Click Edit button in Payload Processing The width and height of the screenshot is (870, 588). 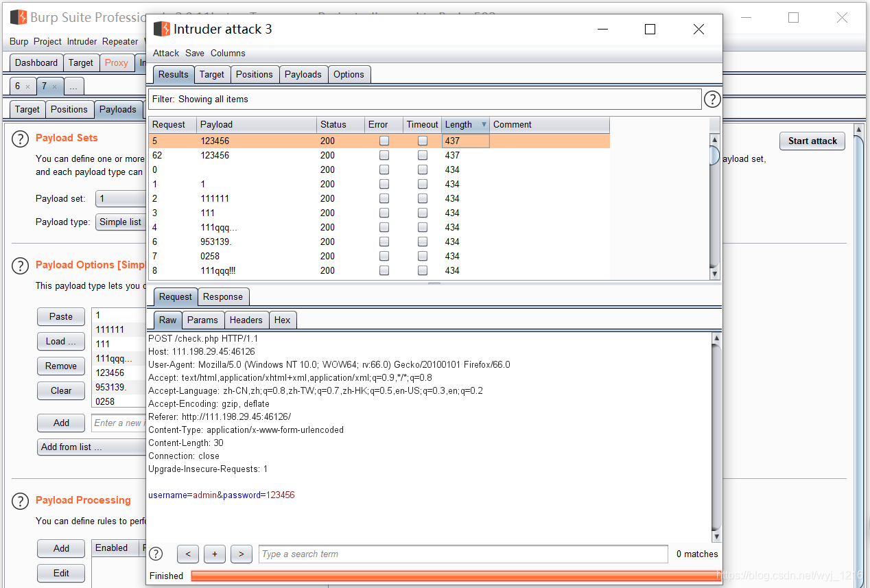pyautogui.click(x=61, y=573)
